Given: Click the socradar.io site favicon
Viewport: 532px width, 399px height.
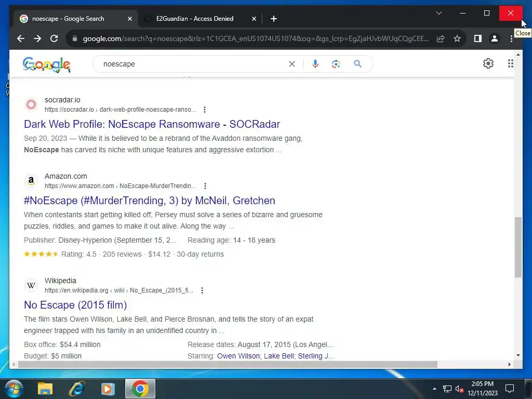Looking at the screenshot, I should click(x=31, y=104).
